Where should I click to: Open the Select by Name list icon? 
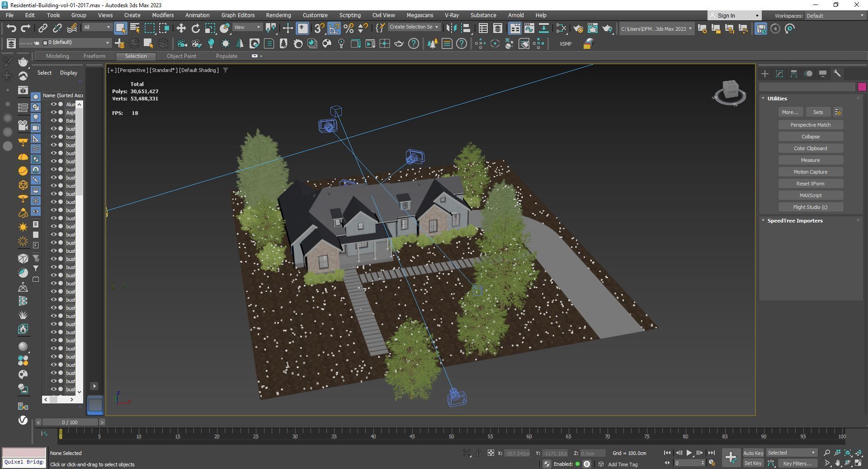coord(135,28)
